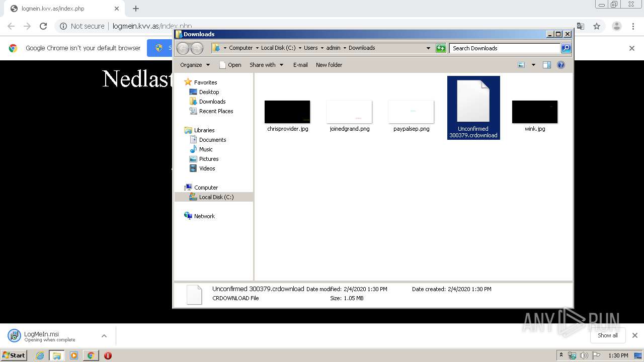Click Show all downloads button

click(x=608, y=335)
